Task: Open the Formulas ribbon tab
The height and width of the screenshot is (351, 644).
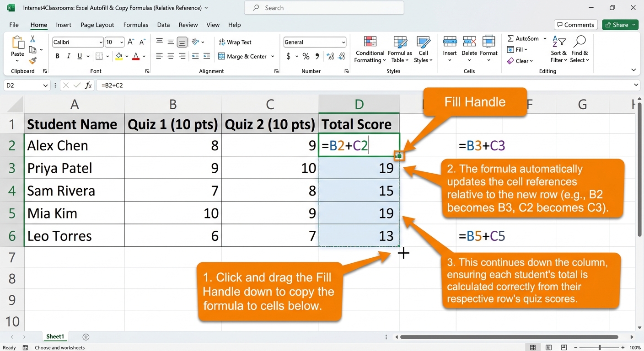Action: [x=136, y=25]
